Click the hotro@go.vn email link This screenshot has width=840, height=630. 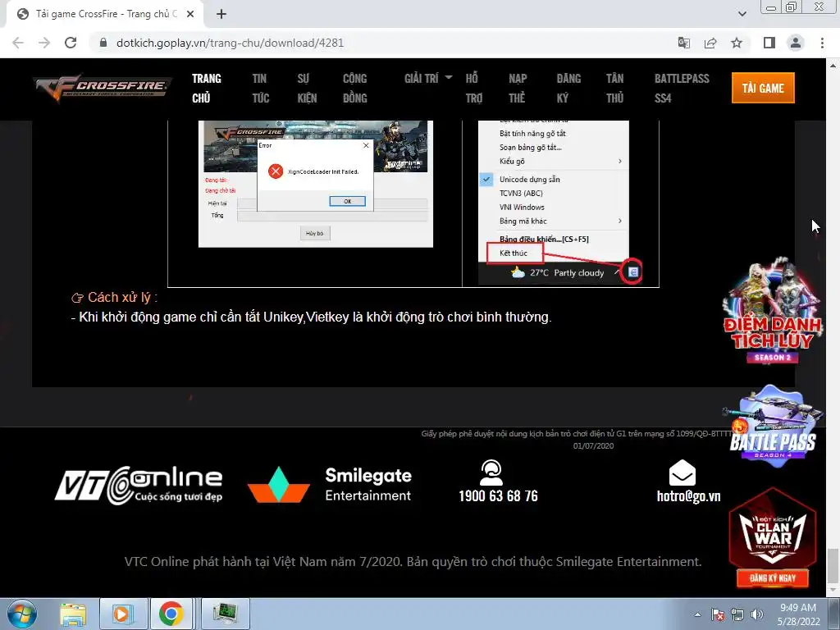tap(688, 496)
